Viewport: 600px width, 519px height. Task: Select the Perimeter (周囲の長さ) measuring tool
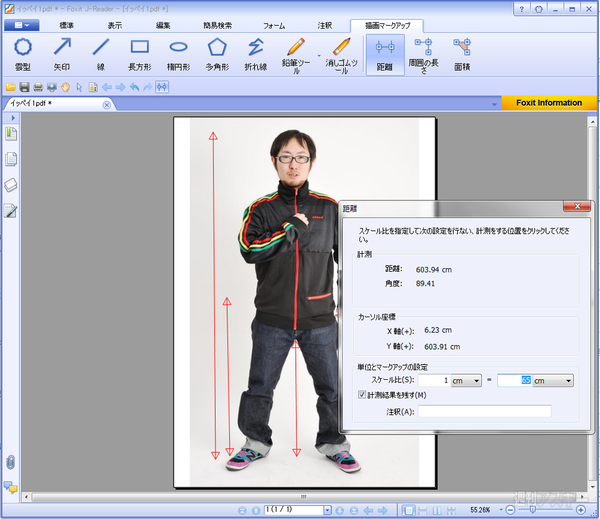424,54
